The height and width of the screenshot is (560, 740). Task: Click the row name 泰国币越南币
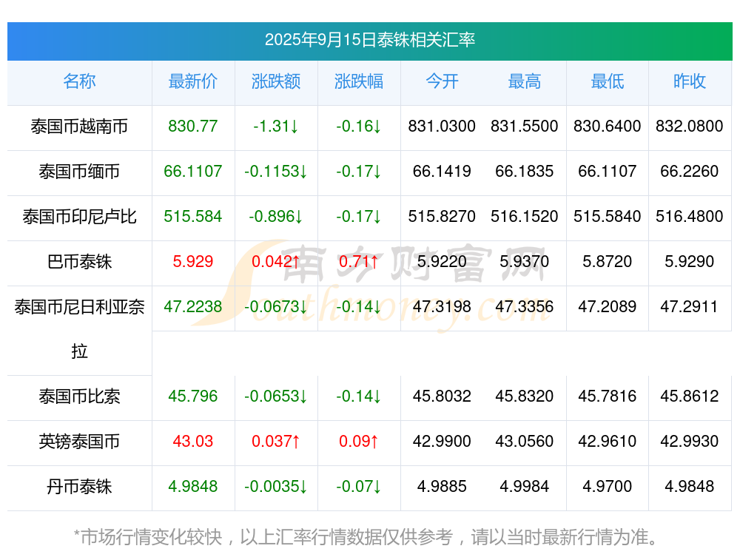(x=79, y=126)
